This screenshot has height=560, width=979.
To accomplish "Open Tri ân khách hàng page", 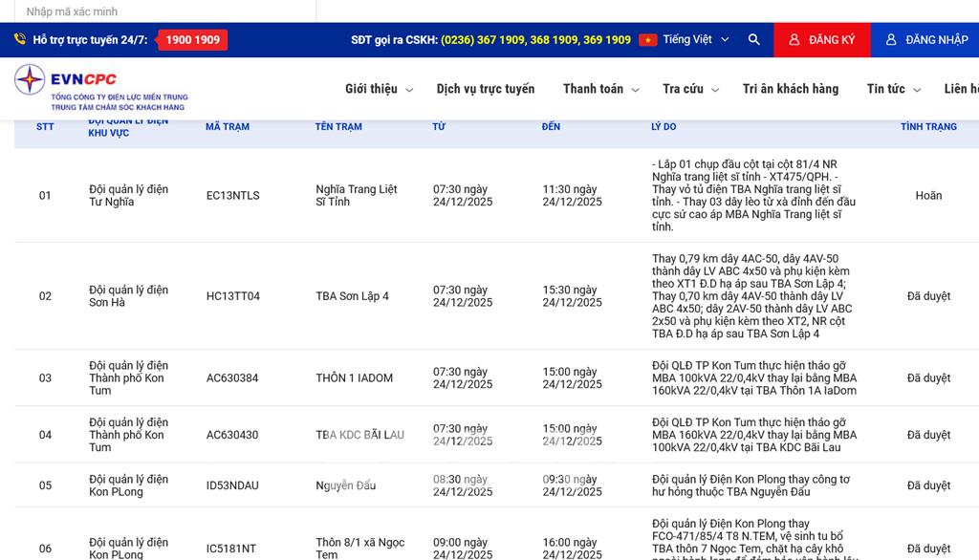I will 791,89.
